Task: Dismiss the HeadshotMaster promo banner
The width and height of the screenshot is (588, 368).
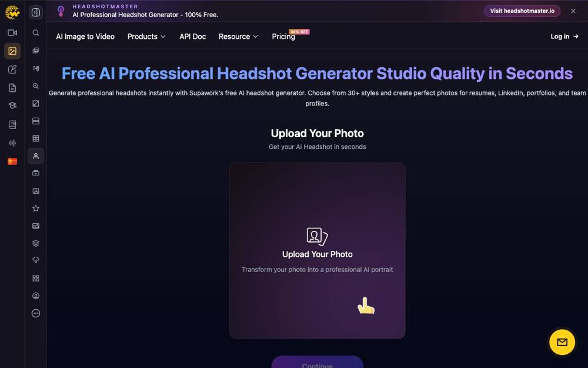Action: (573, 11)
